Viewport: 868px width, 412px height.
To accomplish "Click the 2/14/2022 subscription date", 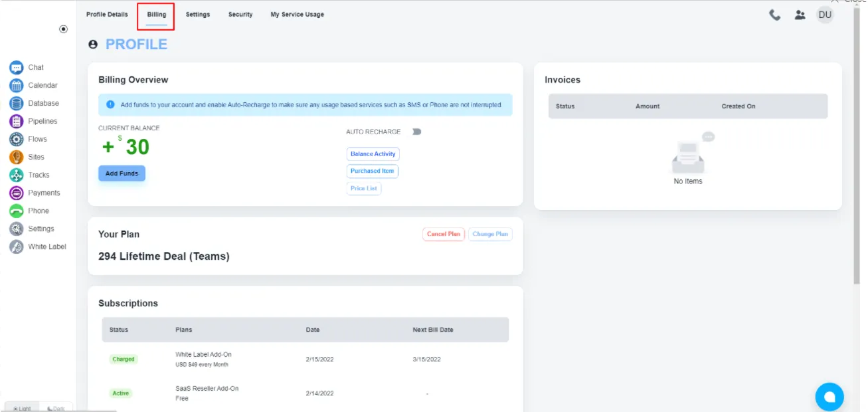I will [x=319, y=393].
